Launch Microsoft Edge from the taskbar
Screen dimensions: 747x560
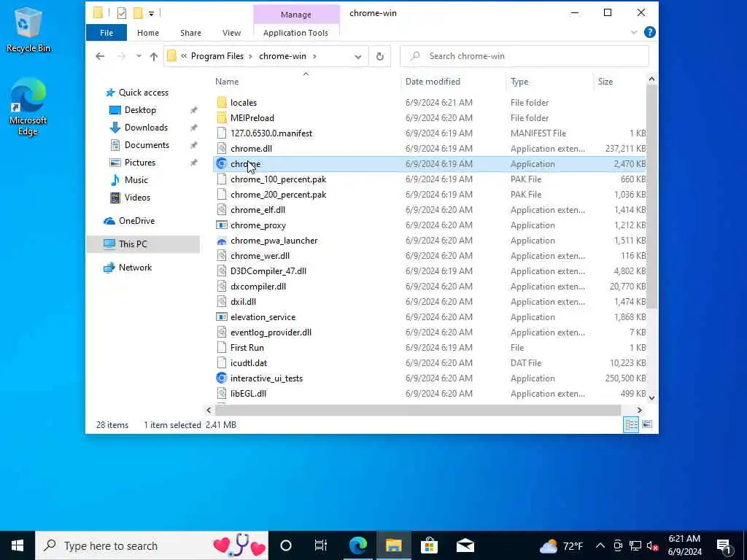coord(357,545)
